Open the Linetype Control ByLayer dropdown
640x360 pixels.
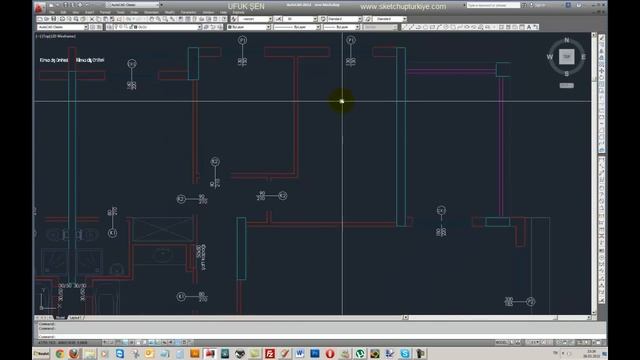click(x=296, y=27)
